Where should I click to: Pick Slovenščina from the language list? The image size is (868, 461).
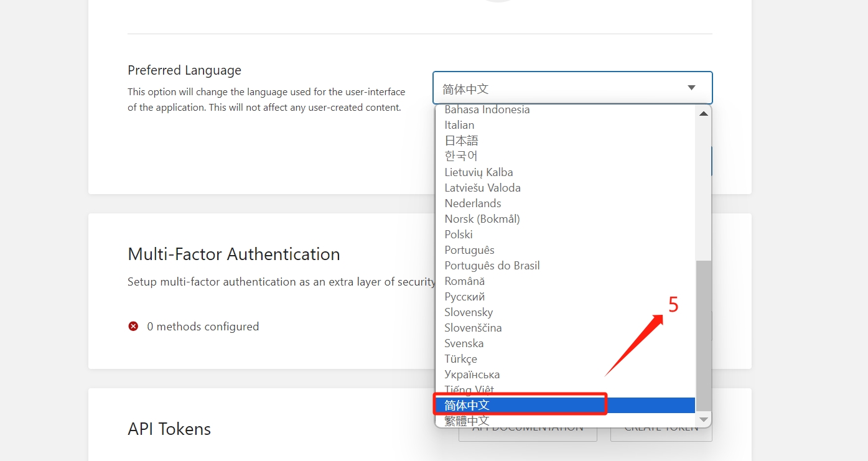(x=565, y=327)
